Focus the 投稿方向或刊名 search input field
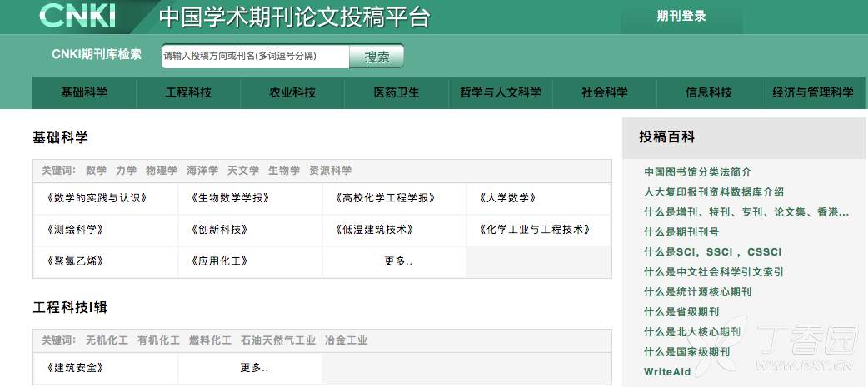 (255, 57)
